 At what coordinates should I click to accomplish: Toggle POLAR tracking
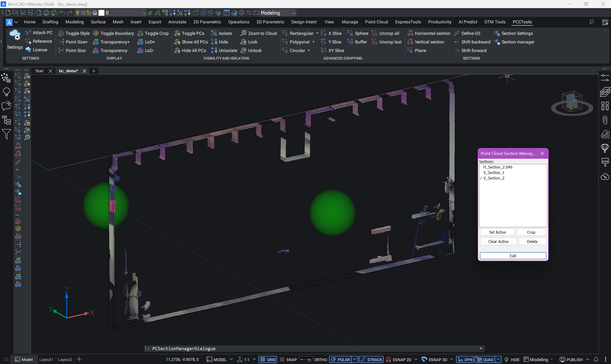tap(341, 359)
